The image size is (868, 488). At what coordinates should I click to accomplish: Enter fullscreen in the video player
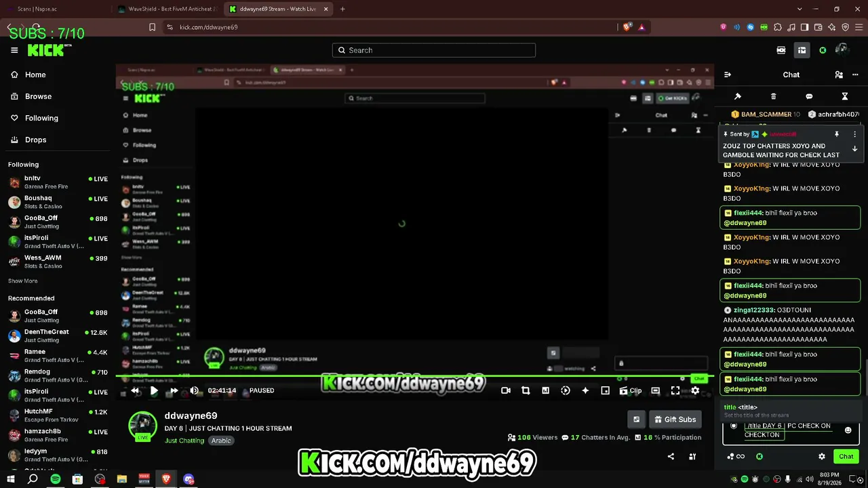pyautogui.click(x=675, y=390)
